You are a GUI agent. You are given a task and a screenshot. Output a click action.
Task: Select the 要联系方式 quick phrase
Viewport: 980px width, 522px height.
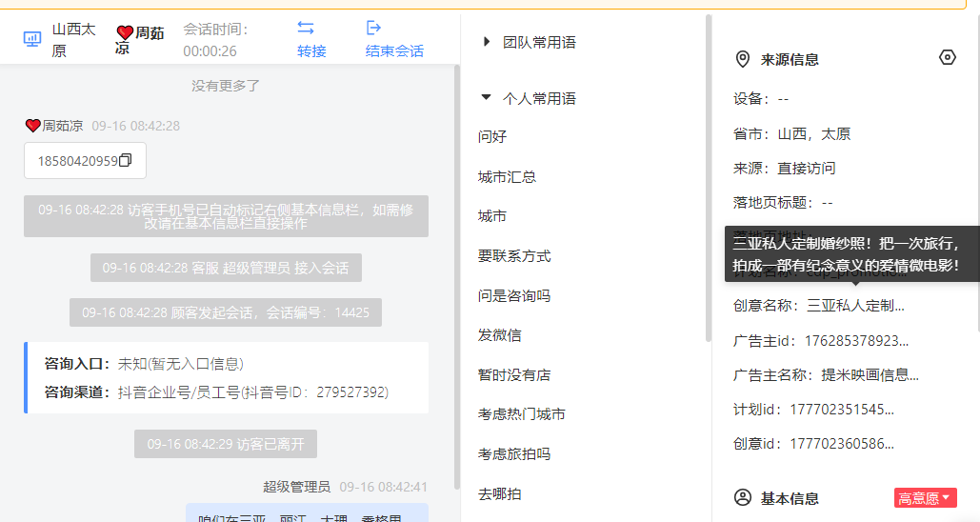[x=514, y=256]
